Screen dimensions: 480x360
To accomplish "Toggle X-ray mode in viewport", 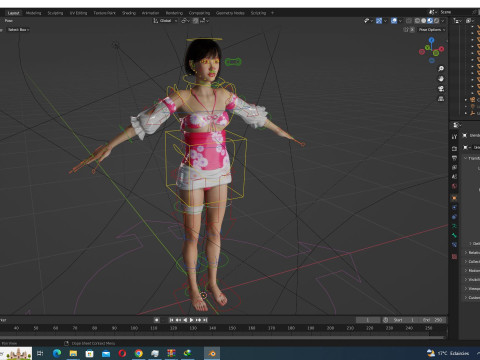I will click(x=409, y=21).
